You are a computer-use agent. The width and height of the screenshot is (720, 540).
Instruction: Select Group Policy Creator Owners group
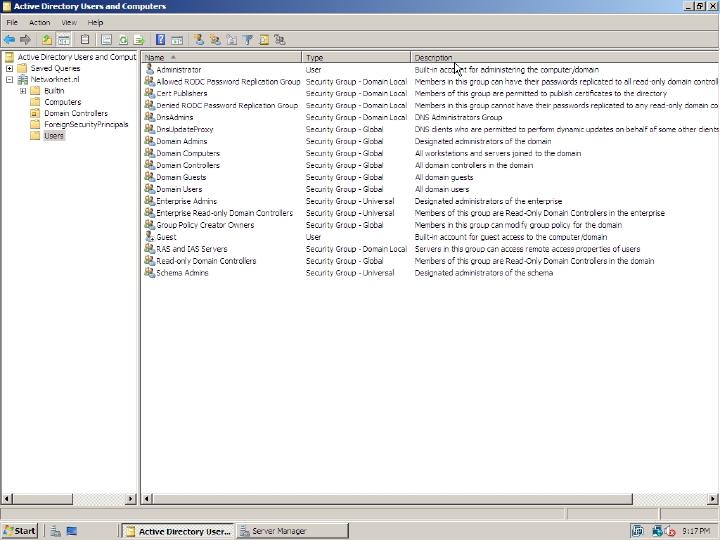pos(205,225)
